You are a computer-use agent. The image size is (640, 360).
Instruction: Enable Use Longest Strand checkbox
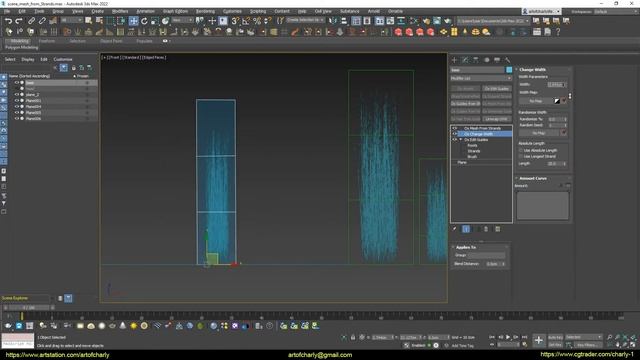521,156
